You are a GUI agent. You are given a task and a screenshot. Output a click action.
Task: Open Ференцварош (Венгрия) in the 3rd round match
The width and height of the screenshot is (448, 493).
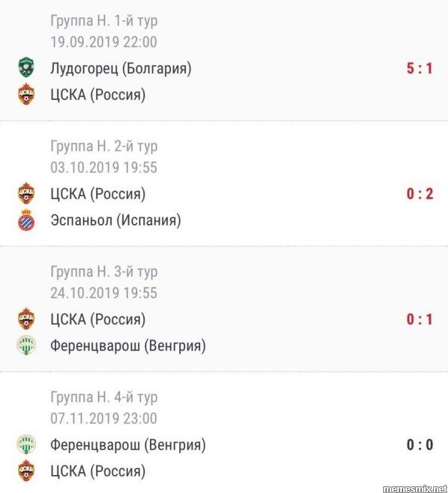pos(128,346)
